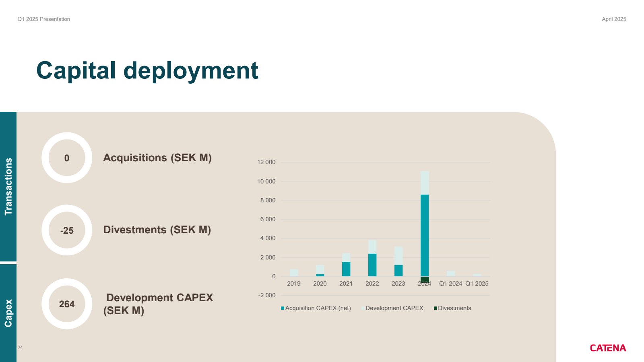Click the Catena logo

608,348
